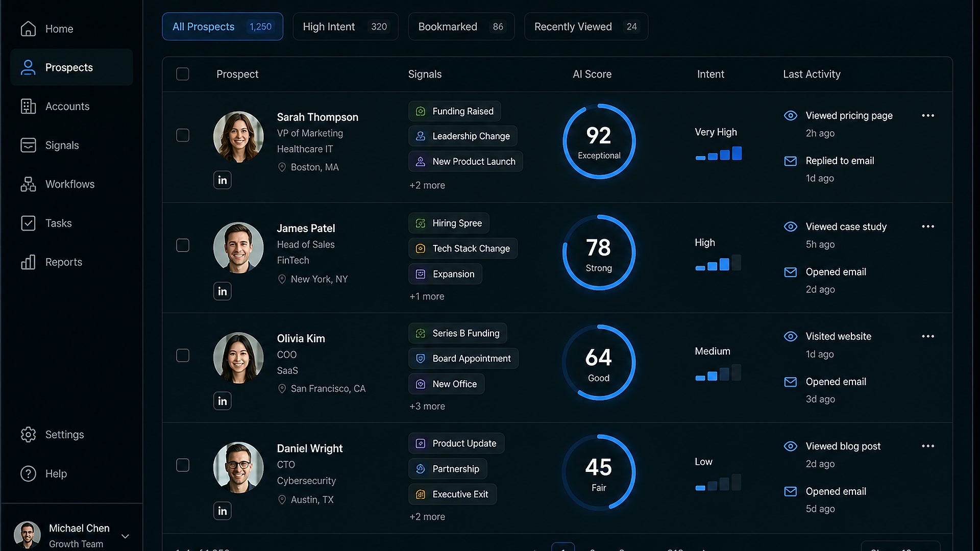Check the box next to Olivia Kim
The image size is (980, 551).
(183, 356)
